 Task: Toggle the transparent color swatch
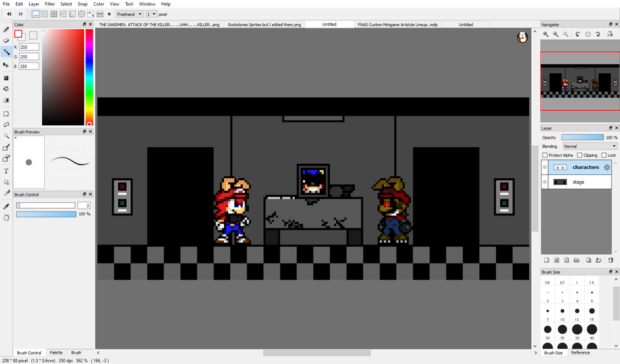click(33, 35)
